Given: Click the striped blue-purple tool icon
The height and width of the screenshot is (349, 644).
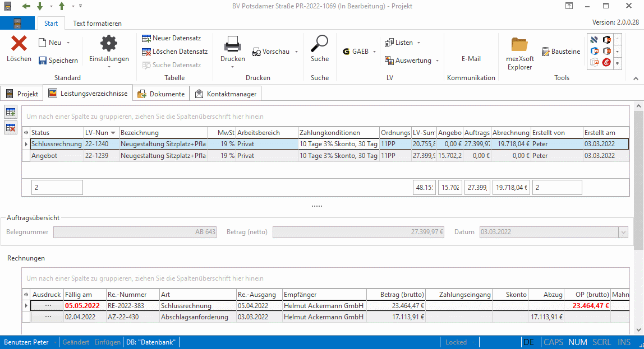Looking at the screenshot, I should point(594,40).
